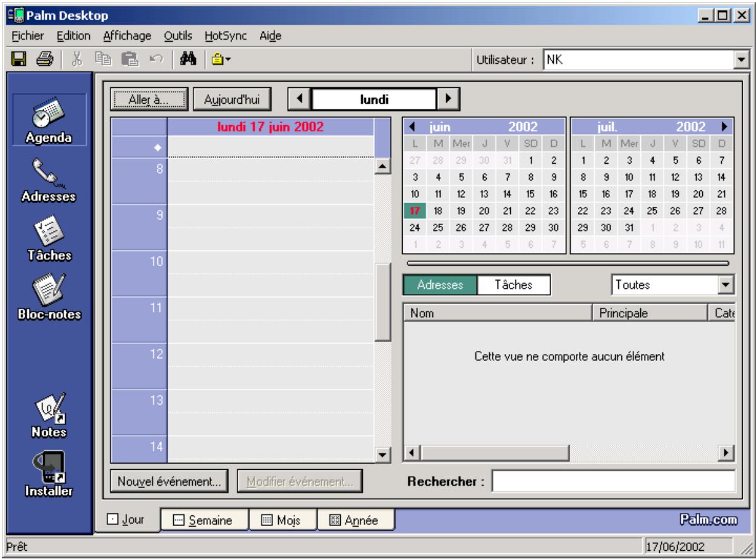The height and width of the screenshot is (559, 756).
Task: Click the Palm Desktop title bar icon
Action: 16,15
